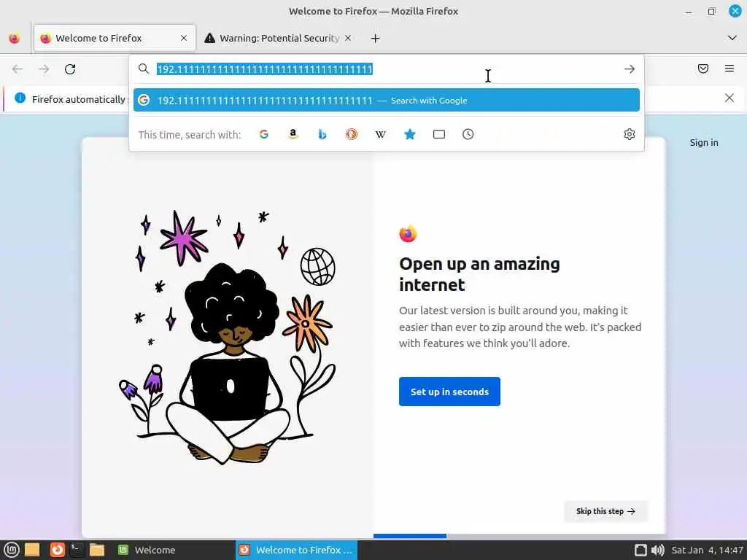Click the 'Open up an amazing internet' heading
The image size is (747, 560).
pyautogui.click(x=479, y=274)
